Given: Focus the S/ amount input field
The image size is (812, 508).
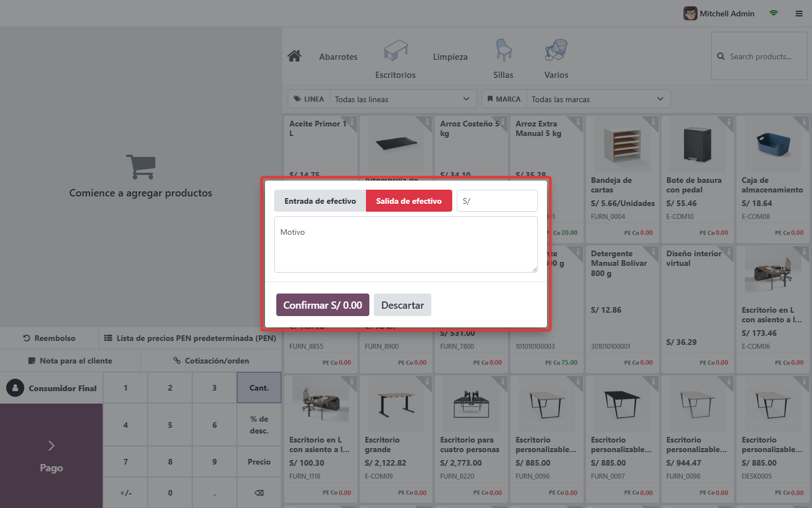Looking at the screenshot, I should coord(497,201).
